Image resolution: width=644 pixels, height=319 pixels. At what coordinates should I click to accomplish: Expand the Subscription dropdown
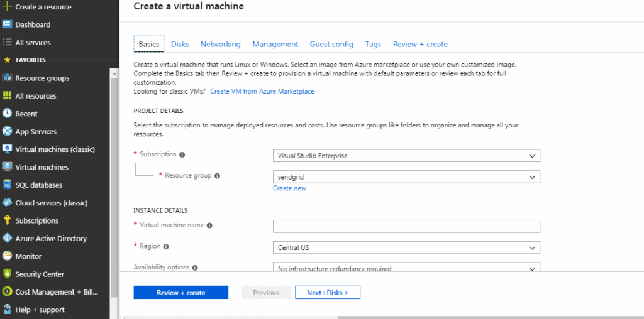point(406,156)
